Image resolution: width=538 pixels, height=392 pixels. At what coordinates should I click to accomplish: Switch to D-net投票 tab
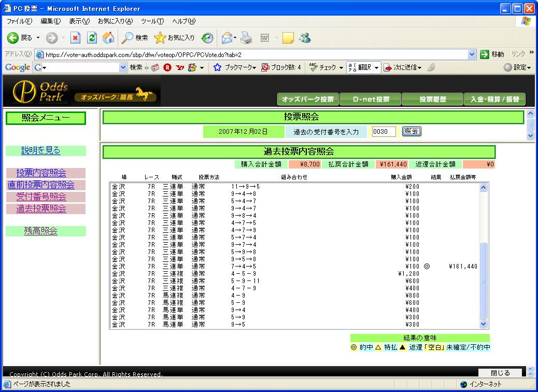[x=371, y=99]
